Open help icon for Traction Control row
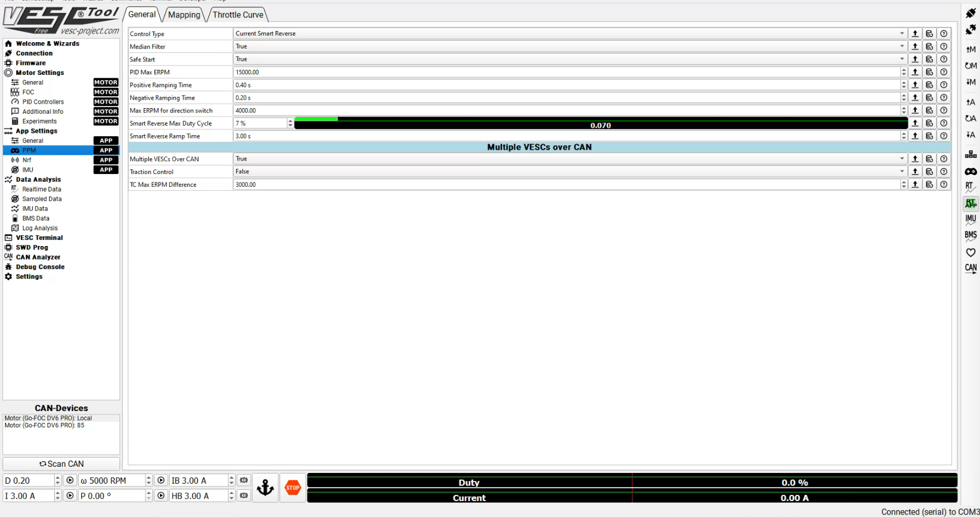980x518 pixels. tap(944, 172)
